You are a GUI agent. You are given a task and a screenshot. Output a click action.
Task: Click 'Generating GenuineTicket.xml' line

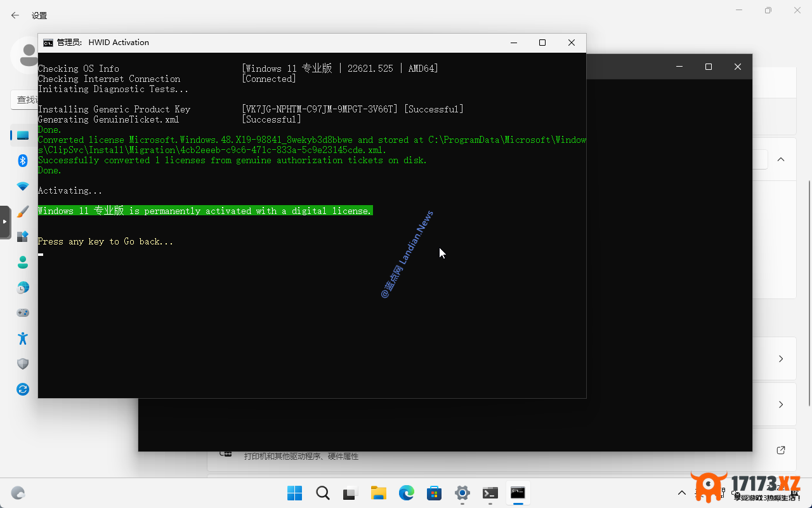[108, 119]
